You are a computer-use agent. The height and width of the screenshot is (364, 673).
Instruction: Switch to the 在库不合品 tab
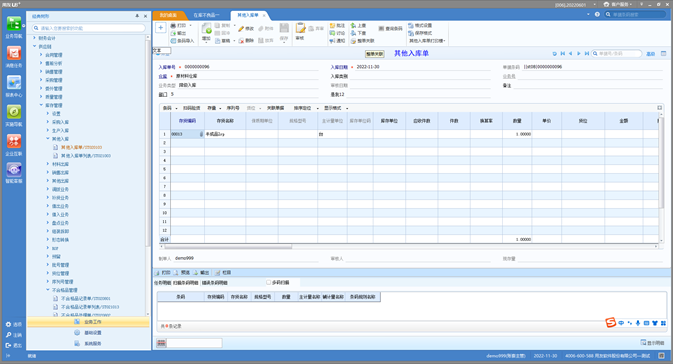(206, 15)
